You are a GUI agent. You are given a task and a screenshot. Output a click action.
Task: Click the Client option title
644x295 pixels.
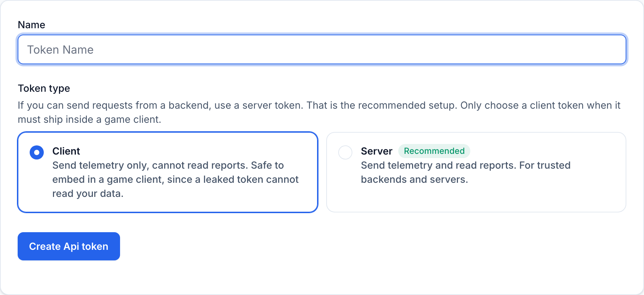(66, 151)
